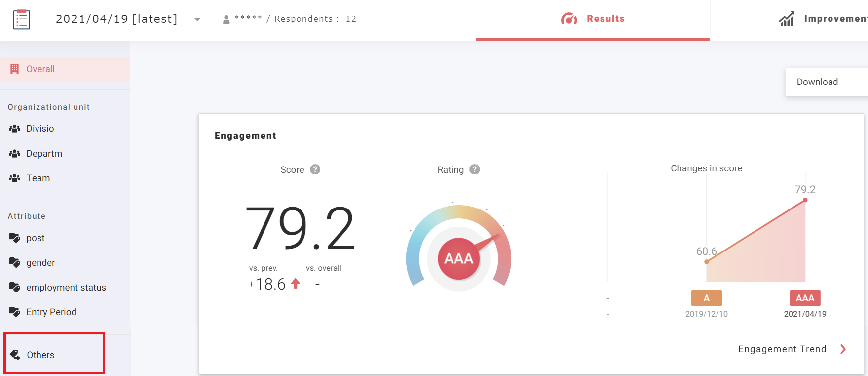
Task: Click the survey clipboard icon
Action: point(22,19)
